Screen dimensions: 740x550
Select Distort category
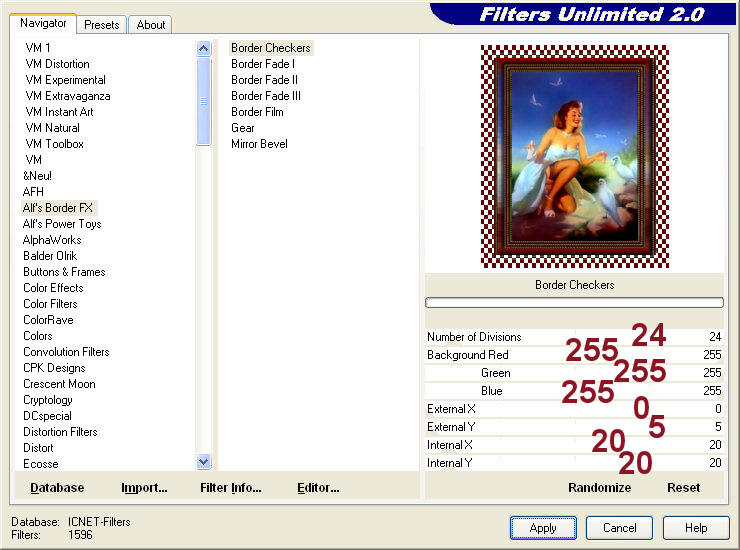pos(38,448)
